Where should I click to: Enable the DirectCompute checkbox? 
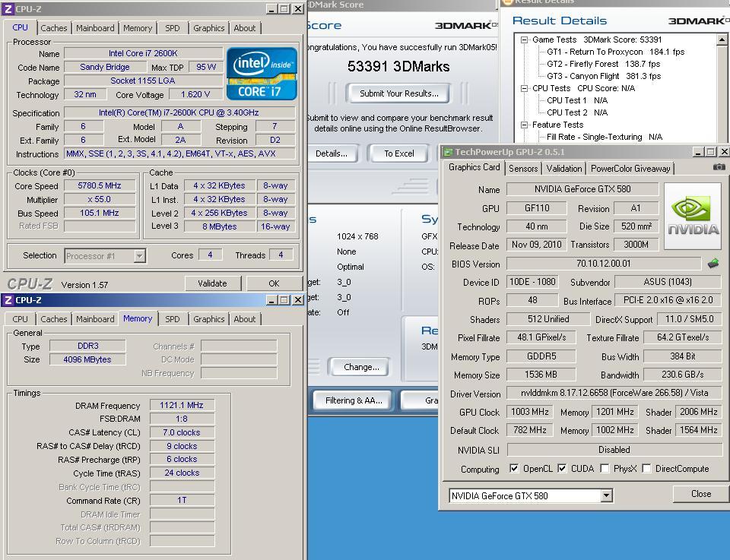(646, 468)
